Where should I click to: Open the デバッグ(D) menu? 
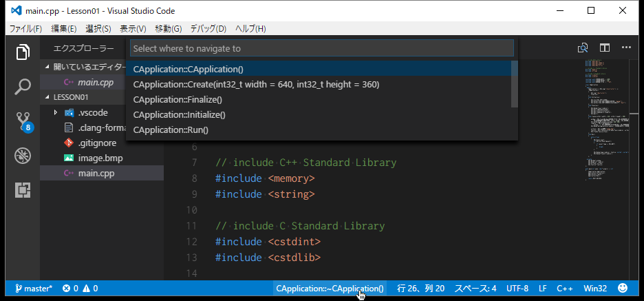[208, 29]
